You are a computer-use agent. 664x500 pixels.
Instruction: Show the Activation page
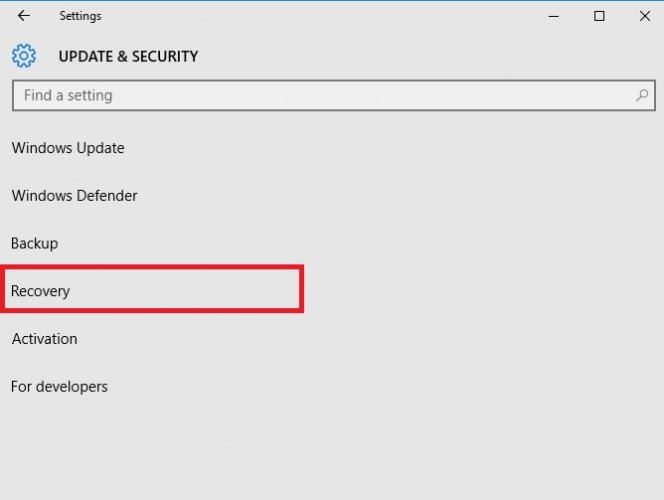click(x=44, y=339)
